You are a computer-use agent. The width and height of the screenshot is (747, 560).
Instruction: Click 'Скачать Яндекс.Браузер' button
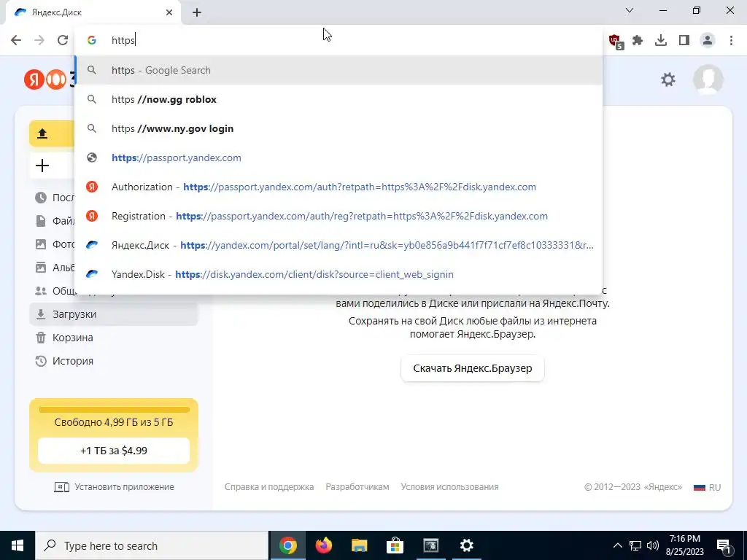coord(473,368)
